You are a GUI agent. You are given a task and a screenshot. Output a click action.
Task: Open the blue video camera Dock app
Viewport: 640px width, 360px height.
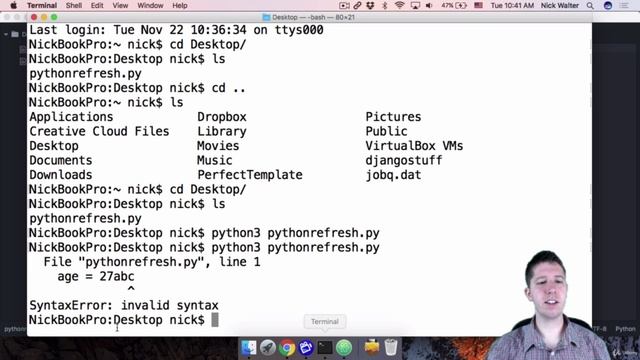click(306, 347)
